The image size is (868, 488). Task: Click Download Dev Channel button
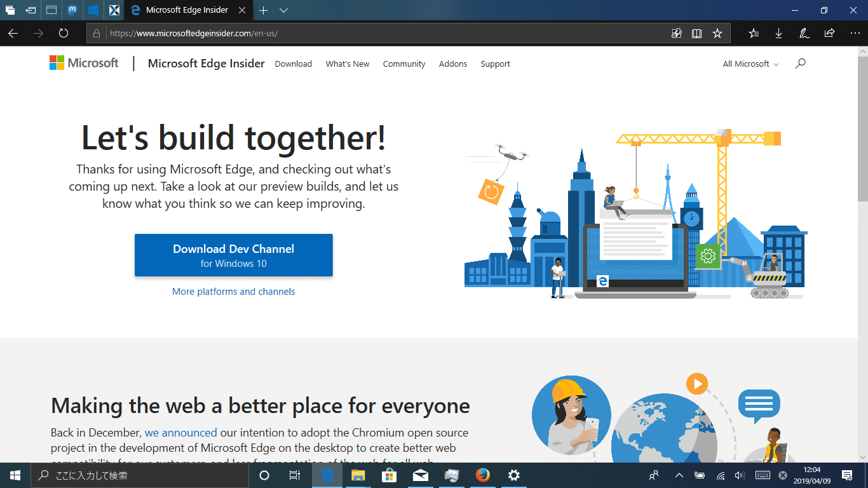233,255
